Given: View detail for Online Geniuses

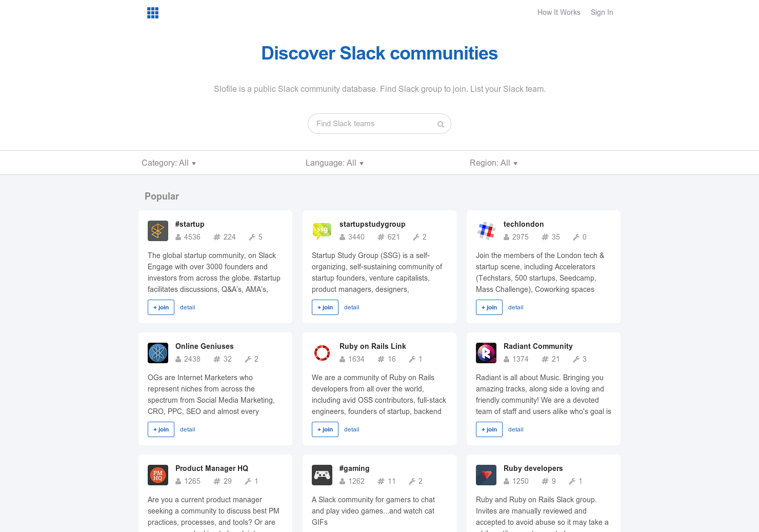Looking at the screenshot, I should click(x=188, y=429).
